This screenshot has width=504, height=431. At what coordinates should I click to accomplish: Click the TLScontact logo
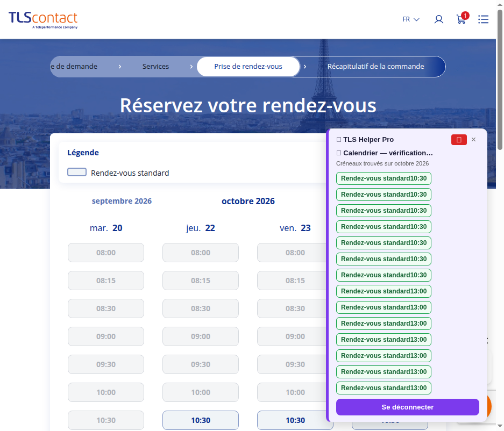point(43,20)
